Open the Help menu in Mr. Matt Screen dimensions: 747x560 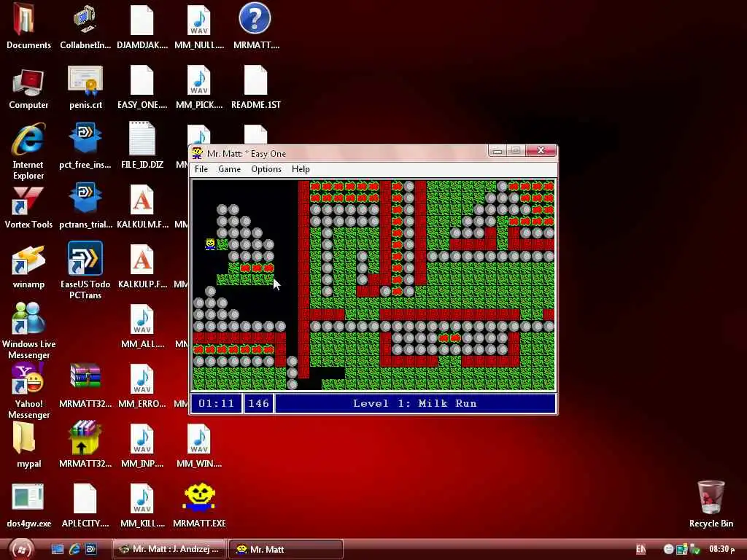(300, 169)
